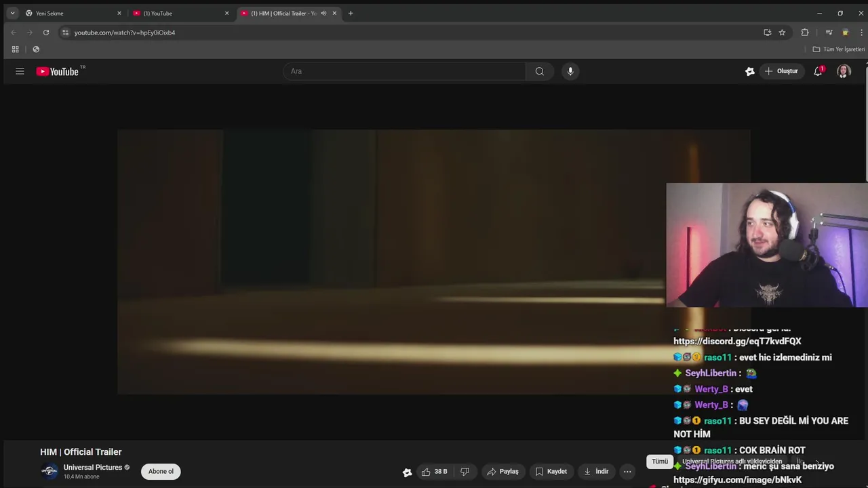
Task: Click install/cast icon in address bar
Action: pos(767,33)
